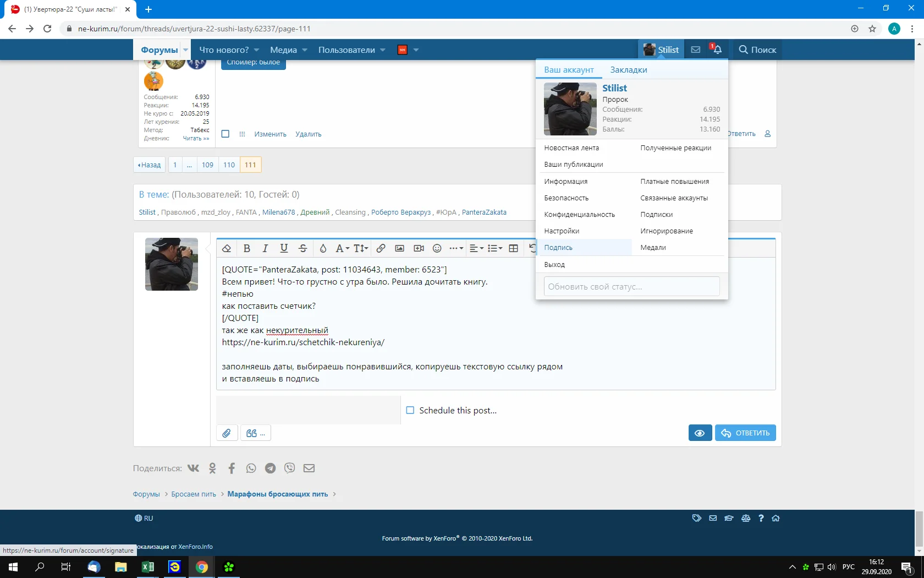The height and width of the screenshot is (578, 924).
Task: Click the Изменить link on the post
Action: (271, 134)
